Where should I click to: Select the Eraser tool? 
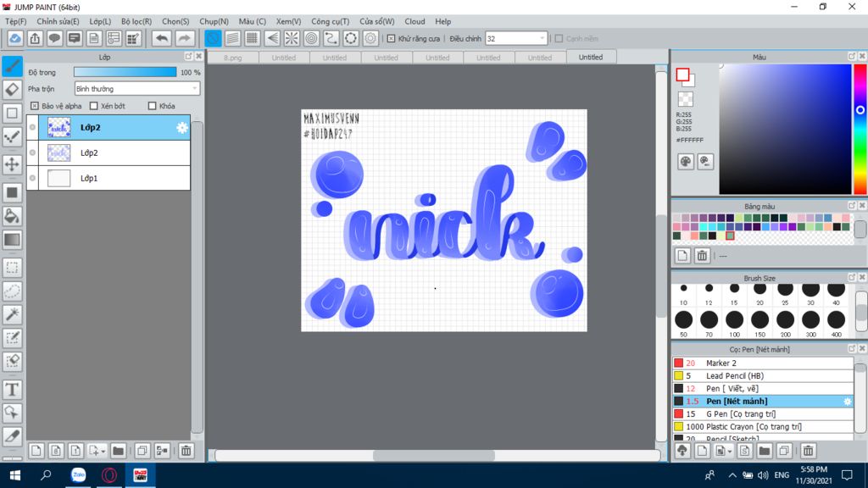click(x=12, y=89)
